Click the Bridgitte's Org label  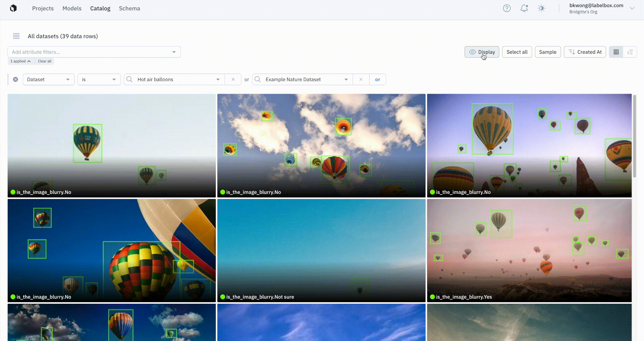(583, 12)
